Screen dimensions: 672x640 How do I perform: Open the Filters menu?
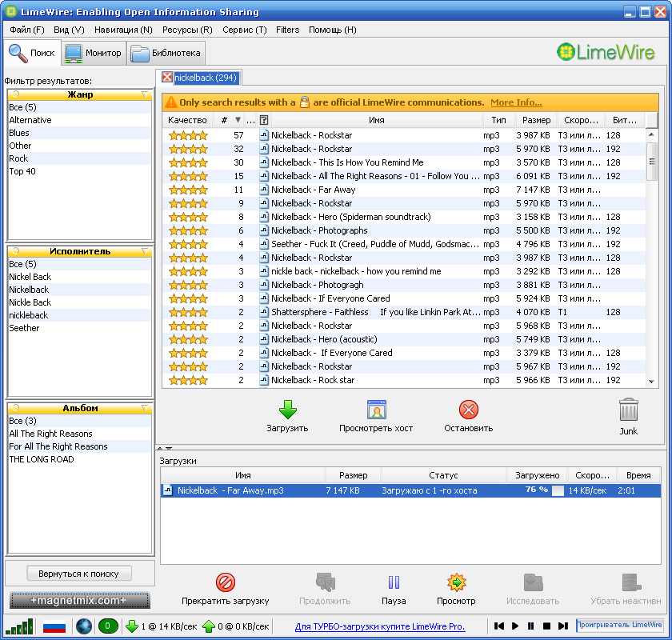287,30
